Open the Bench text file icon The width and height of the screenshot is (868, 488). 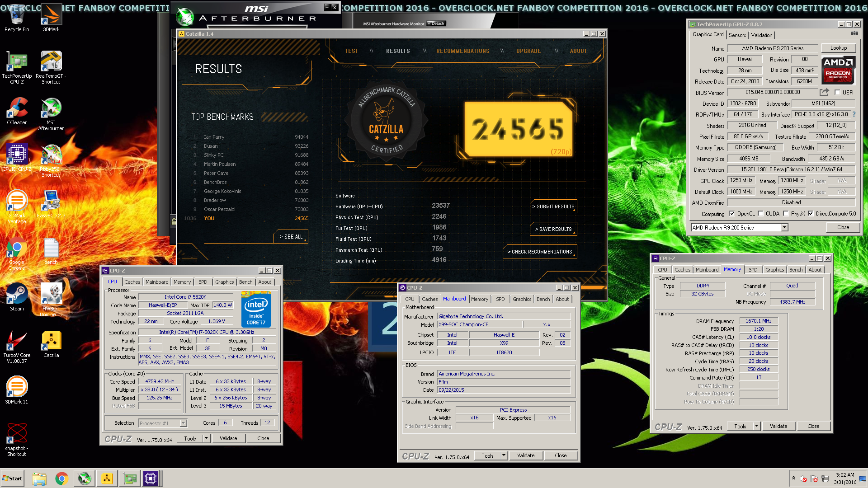(51, 251)
